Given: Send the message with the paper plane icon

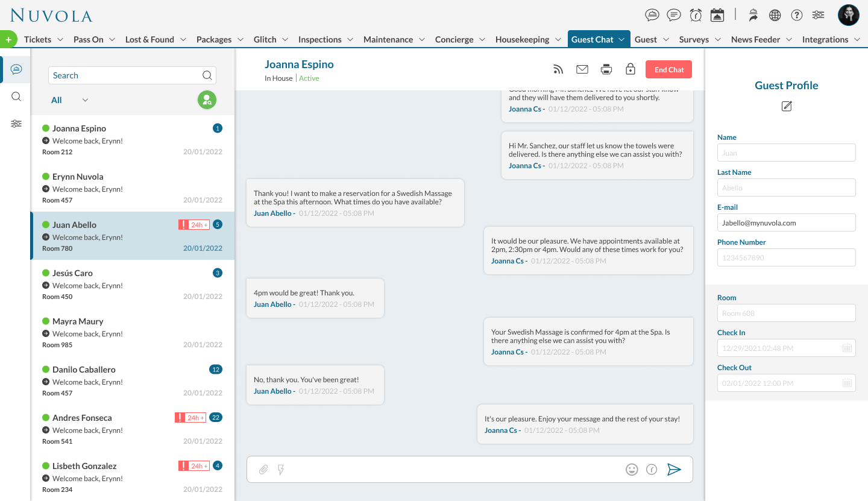Looking at the screenshot, I should 674,469.
